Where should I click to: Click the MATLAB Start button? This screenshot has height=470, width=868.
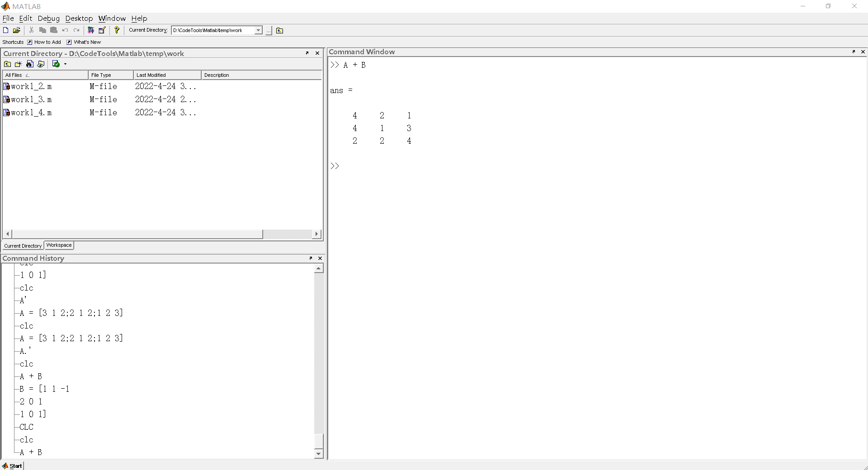(12, 465)
